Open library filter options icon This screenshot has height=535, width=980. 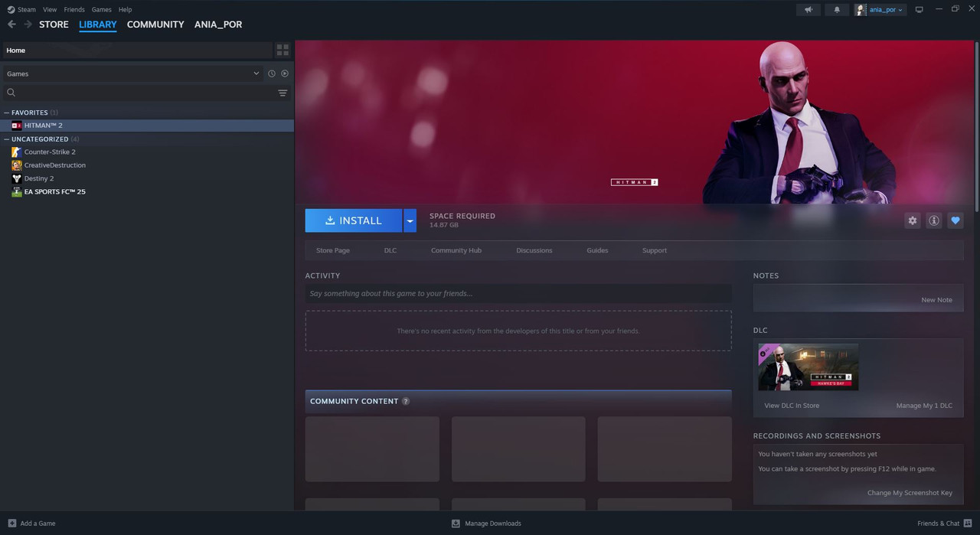(283, 93)
